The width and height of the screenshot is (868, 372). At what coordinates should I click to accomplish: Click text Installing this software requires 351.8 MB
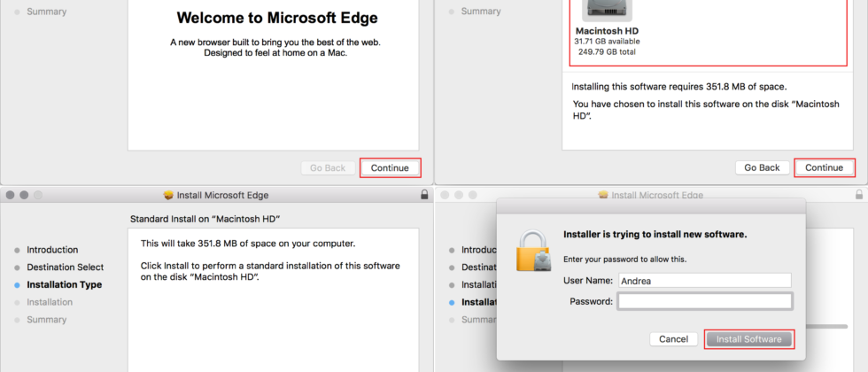tap(679, 87)
